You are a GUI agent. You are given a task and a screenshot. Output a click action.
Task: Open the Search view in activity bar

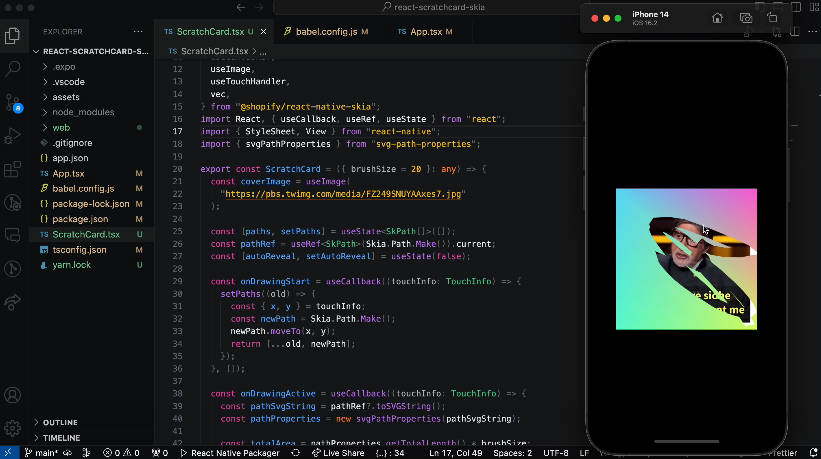[x=13, y=68]
